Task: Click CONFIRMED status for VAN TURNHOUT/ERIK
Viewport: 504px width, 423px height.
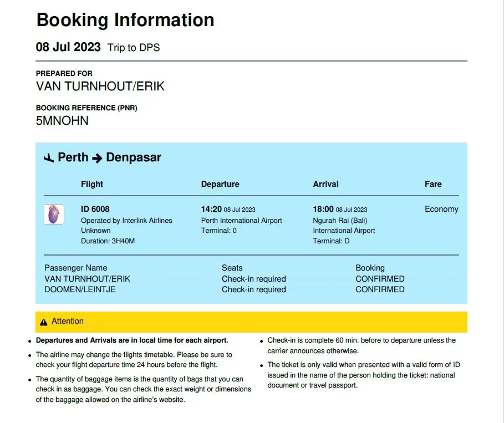Action: [x=380, y=279]
